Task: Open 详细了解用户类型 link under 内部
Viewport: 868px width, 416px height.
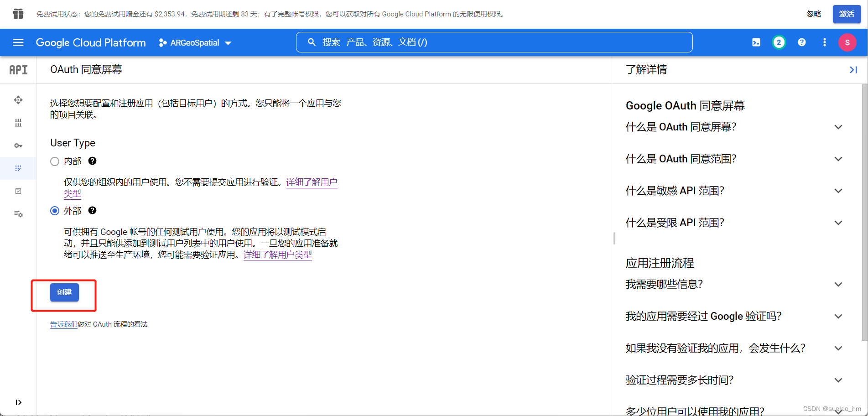Action: coord(312,182)
